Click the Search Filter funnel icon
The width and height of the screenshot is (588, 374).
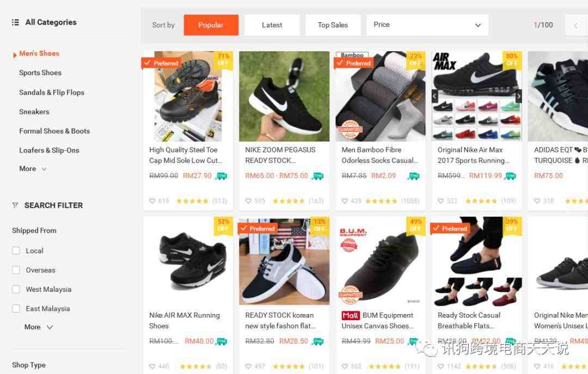point(15,206)
